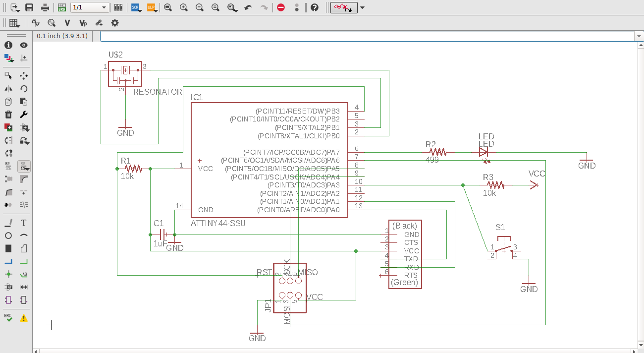
Task: Click the Help question mark button
Action: (315, 7)
